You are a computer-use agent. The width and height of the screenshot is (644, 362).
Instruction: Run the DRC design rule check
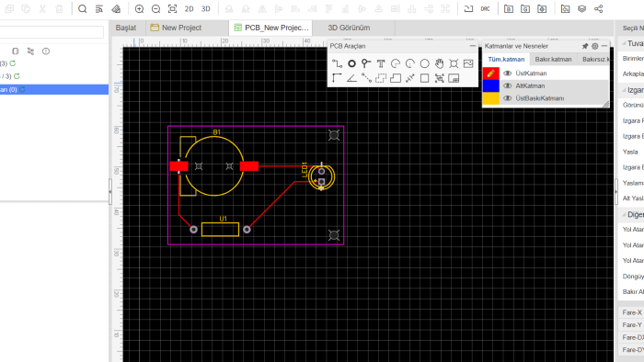pyautogui.click(x=486, y=8)
